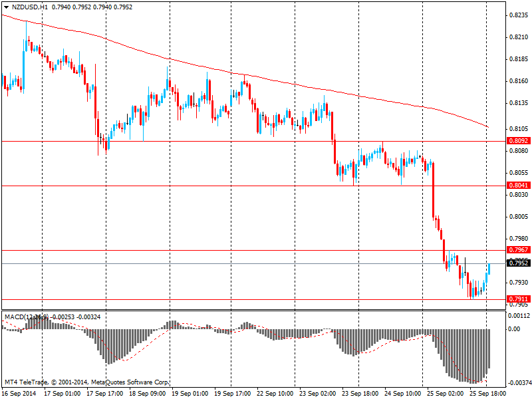Image resolution: width=532 pixels, height=399 pixels.
Task: Click the 0.8092 resistance level label
Action: click(519, 141)
